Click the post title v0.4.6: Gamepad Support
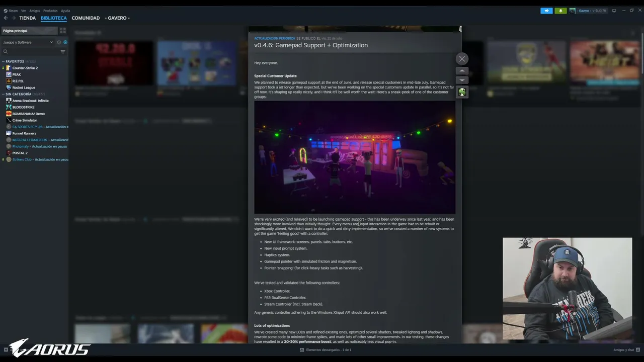 point(311,45)
